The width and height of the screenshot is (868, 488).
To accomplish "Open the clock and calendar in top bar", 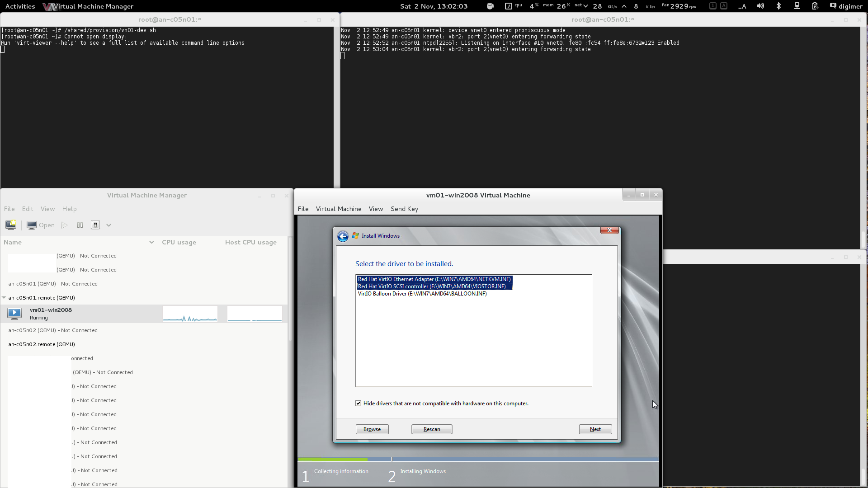I will [434, 6].
